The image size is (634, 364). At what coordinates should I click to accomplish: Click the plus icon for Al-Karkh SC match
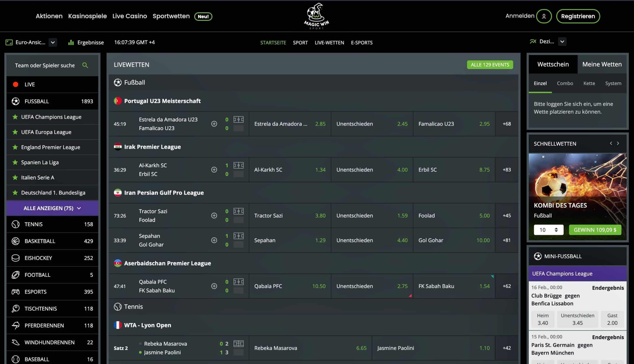[x=214, y=170]
